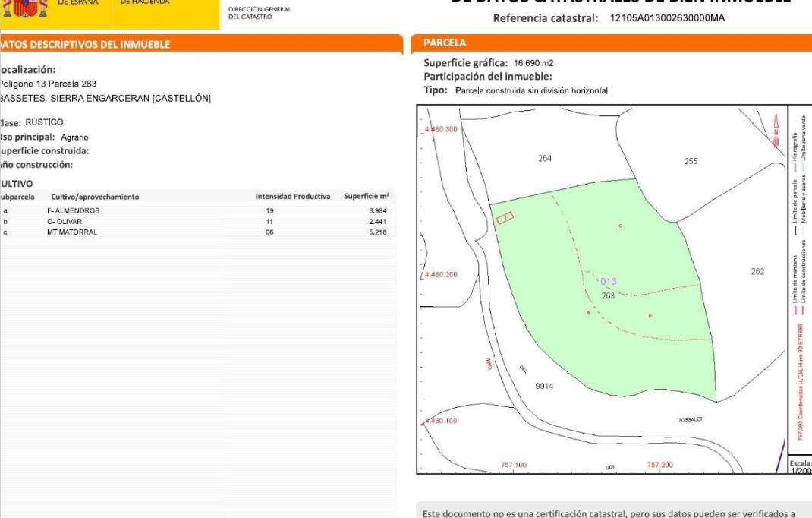812x518 pixels.
Task: Click intensity value 11 in the OLIVAR row
Action: (269, 222)
